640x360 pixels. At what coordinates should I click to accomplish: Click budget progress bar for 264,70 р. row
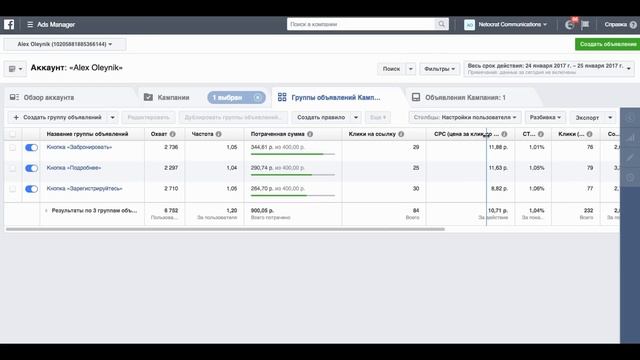(293, 196)
